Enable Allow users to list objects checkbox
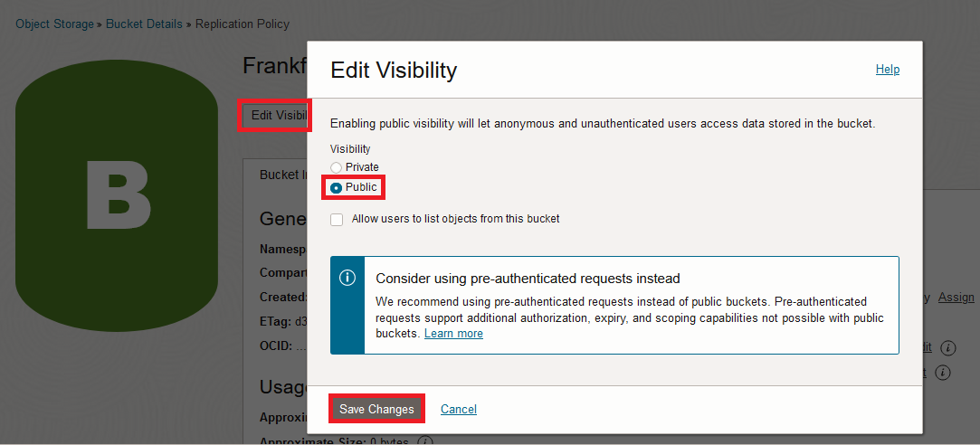980x445 pixels. click(337, 219)
